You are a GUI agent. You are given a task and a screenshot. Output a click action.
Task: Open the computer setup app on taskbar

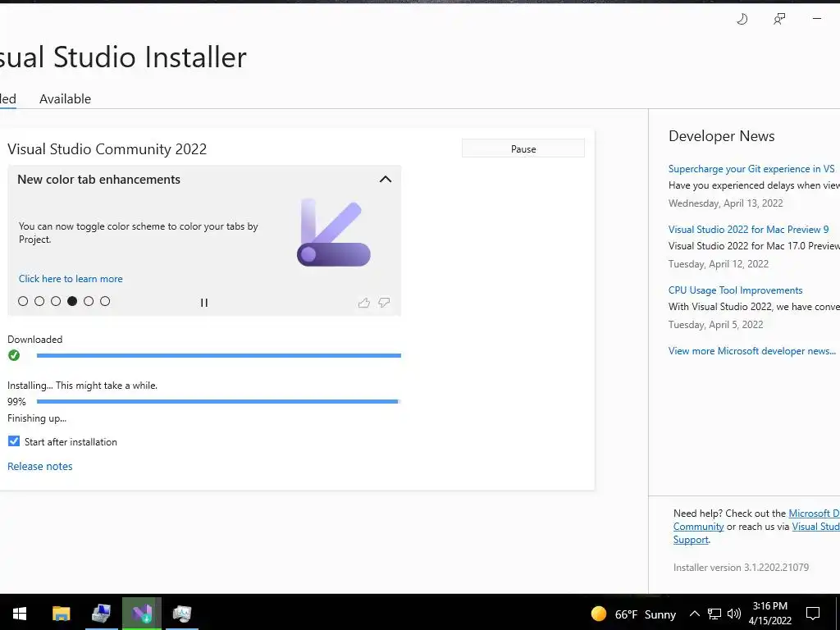[101, 613]
